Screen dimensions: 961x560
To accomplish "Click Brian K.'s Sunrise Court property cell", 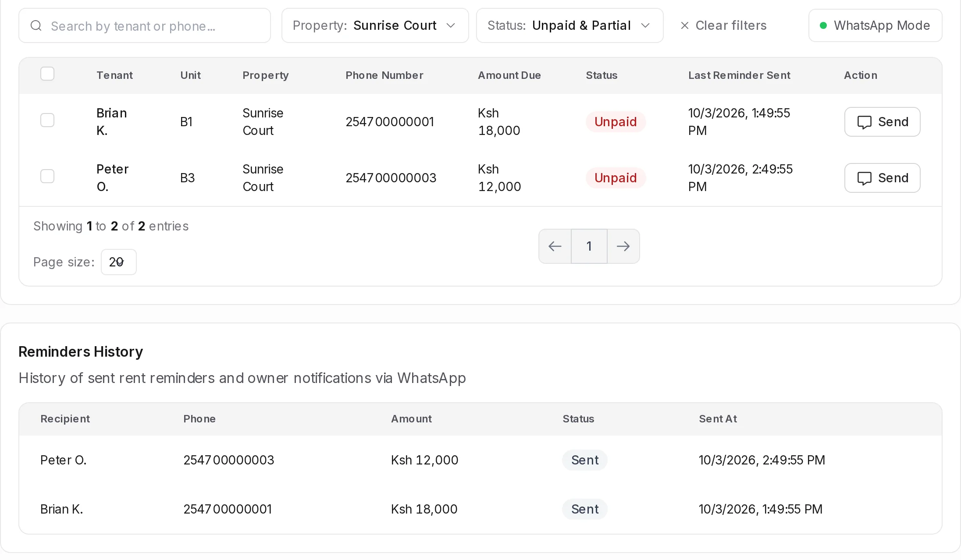I will 263,122.
